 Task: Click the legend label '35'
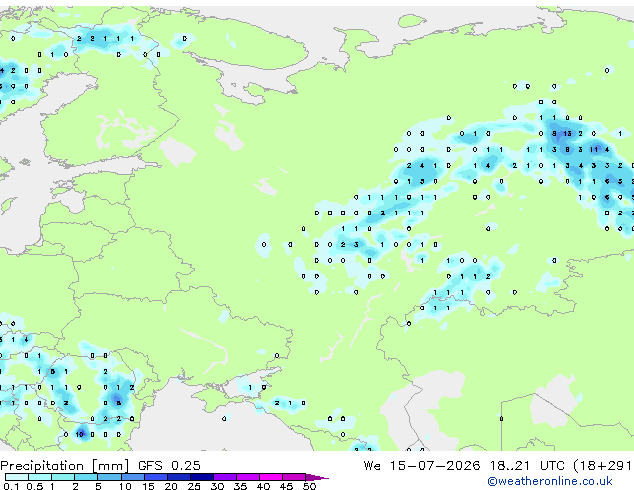tap(240, 486)
